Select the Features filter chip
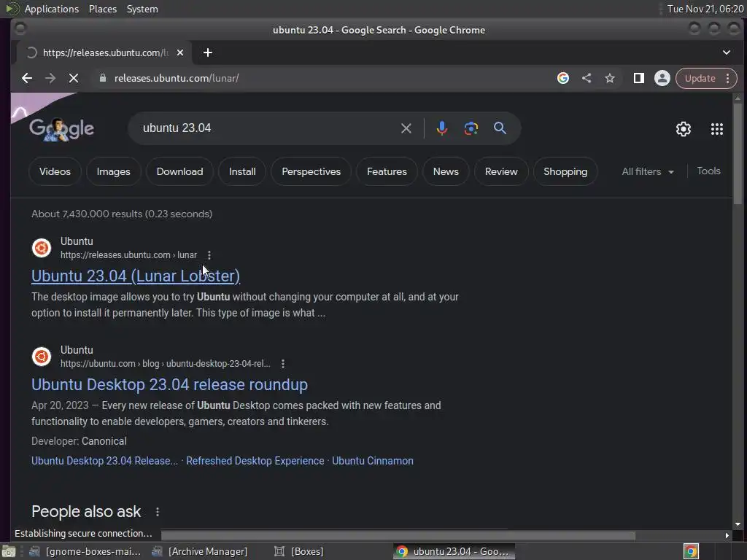Image resolution: width=747 pixels, height=560 pixels. click(x=387, y=171)
